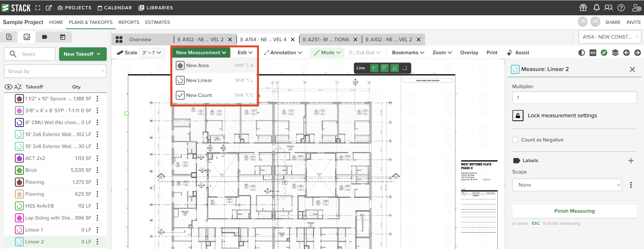Go to the next page arrow
Viewport: 644px width, 249px height.
coord(637,53)
